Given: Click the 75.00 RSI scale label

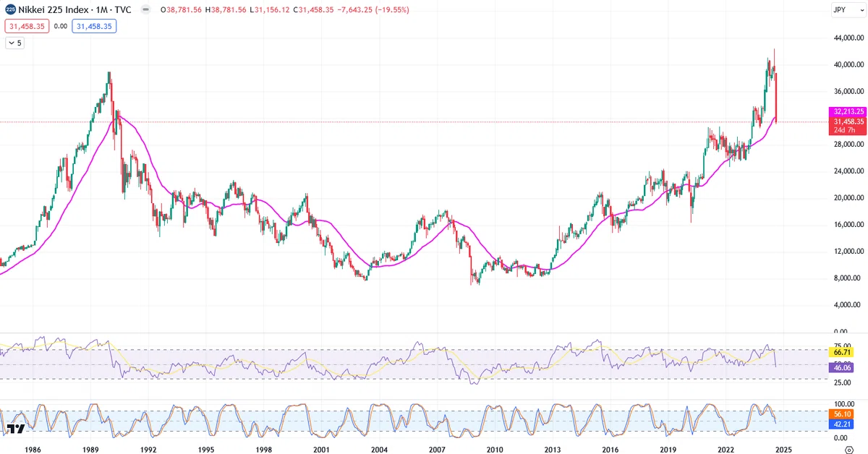Looking at the screenshot, I should pyautogui.click(x=843, y=346).
